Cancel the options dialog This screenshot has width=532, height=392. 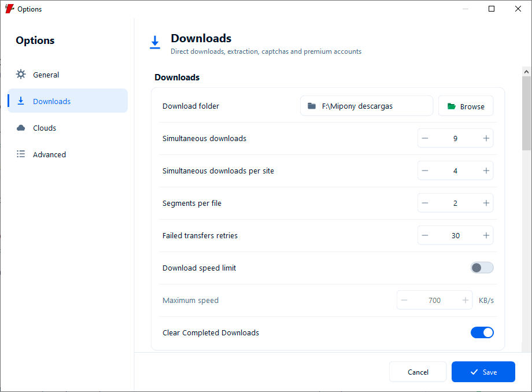coord(418,372)
